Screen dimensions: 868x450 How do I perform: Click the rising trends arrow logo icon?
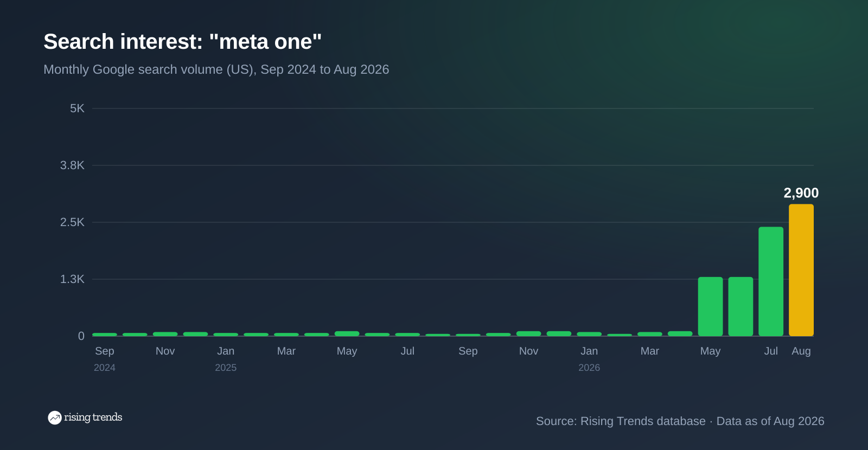pyautogui.click(x=55, y=417)
